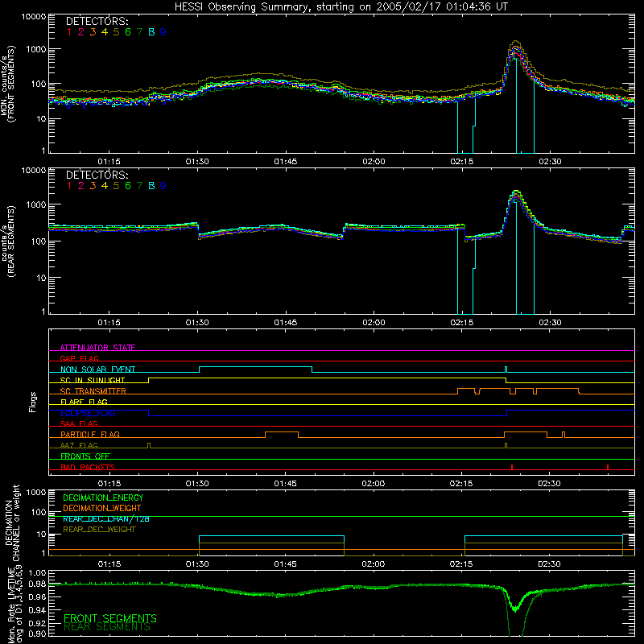Click cyan detector 8 in the rear segments legend
Screen dimensions: 644x644
tap(151, 186)
